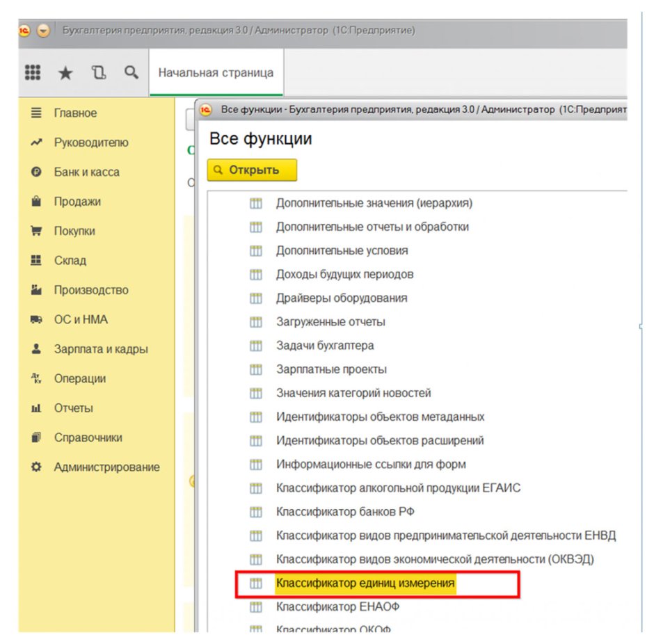Click the Производство factory icon
Screen dimensions: 654x644
coord(36,290)
